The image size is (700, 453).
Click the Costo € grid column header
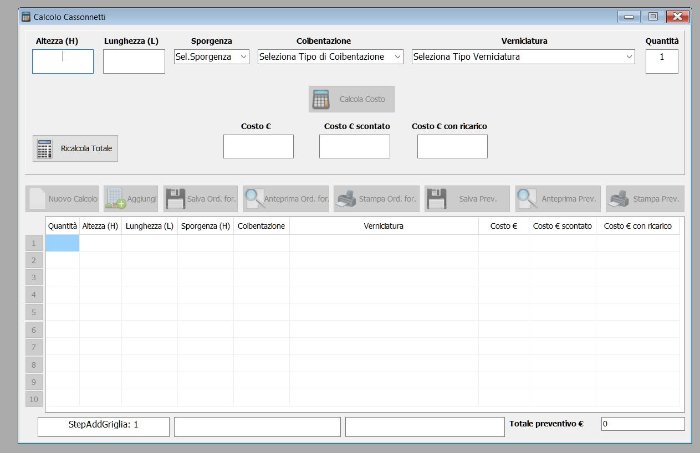pyautogui.click(x=504, y=226)
